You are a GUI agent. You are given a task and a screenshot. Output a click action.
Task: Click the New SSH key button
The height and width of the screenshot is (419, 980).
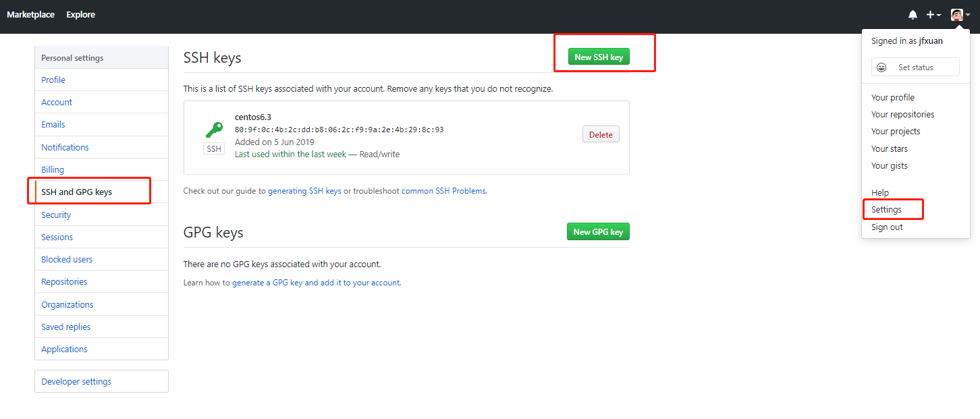coord(599,57)
